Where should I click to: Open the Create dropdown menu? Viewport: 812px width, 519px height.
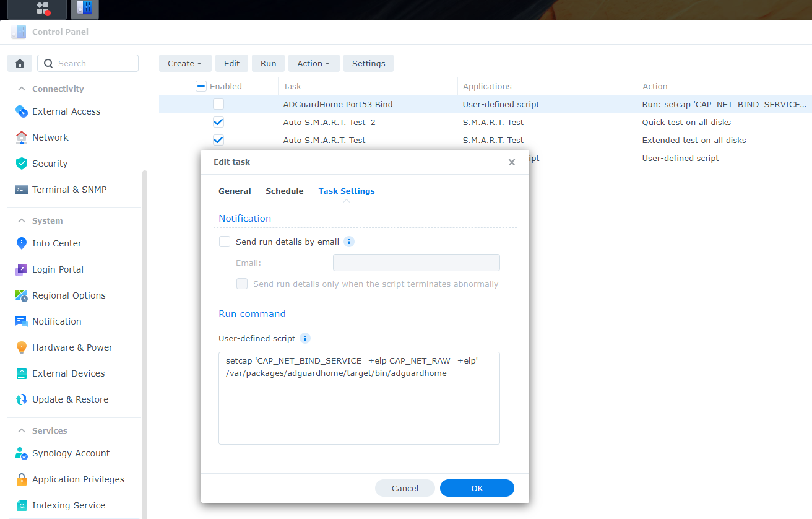click(x=185, y=63)
